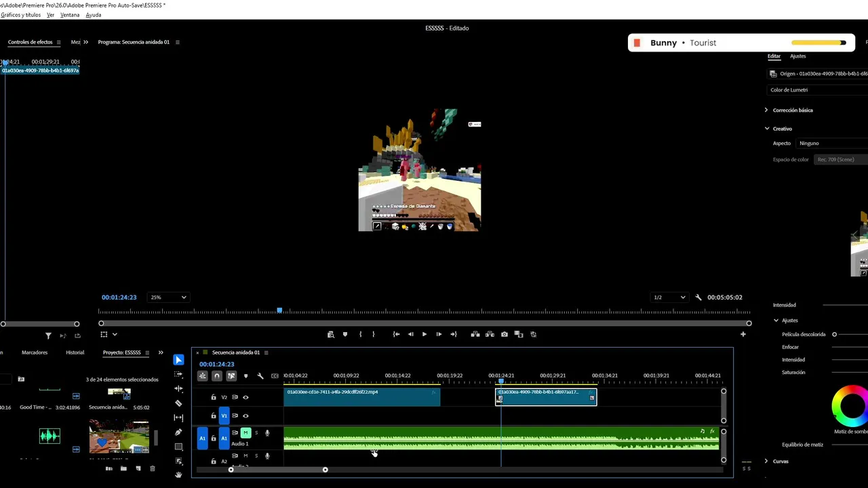Switch to the Marcadores tab
This screenshot has height=488, width=868.
click(35, 352)
